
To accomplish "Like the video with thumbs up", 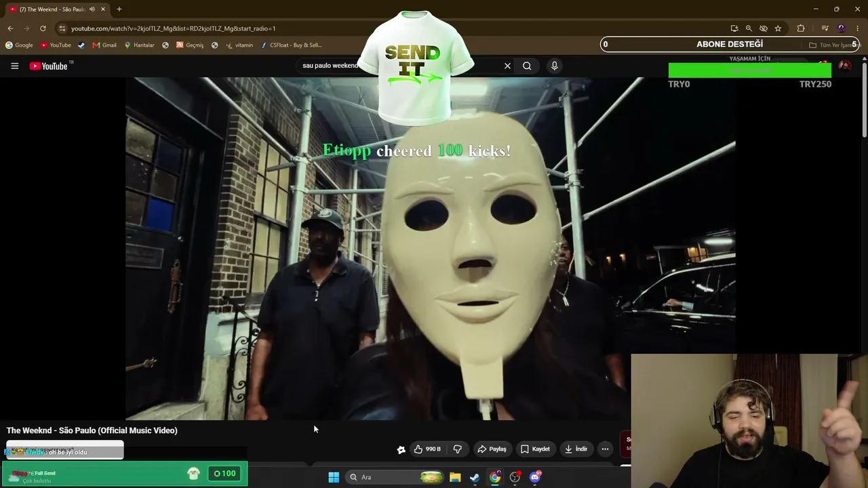I will (x=427, y=449).
